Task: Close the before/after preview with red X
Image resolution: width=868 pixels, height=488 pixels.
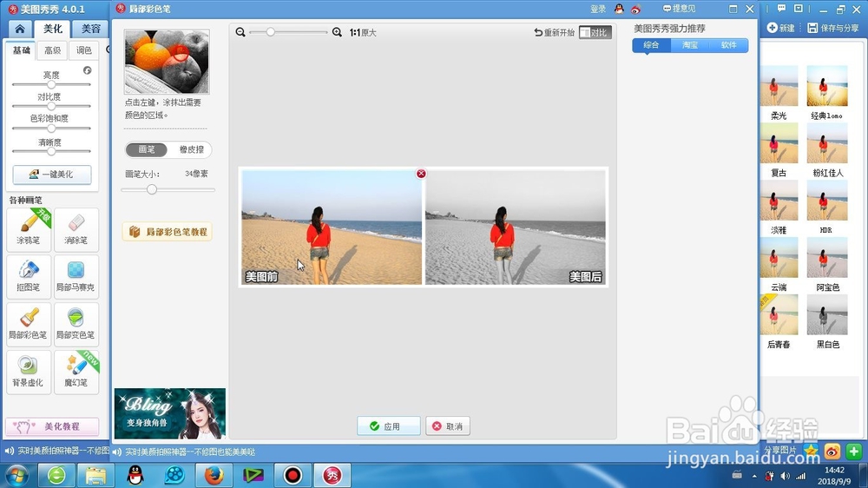Action: tap(421, 174)
